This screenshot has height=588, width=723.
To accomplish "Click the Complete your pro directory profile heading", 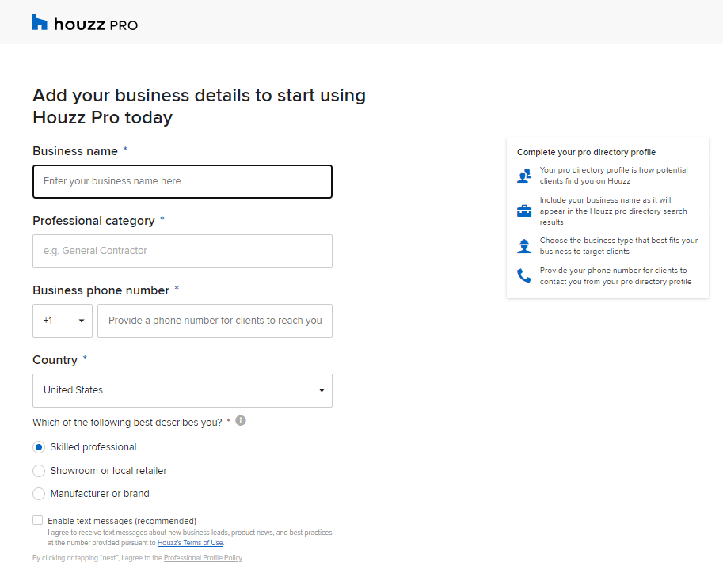I will pyautogui.click(x=586, y=152).
